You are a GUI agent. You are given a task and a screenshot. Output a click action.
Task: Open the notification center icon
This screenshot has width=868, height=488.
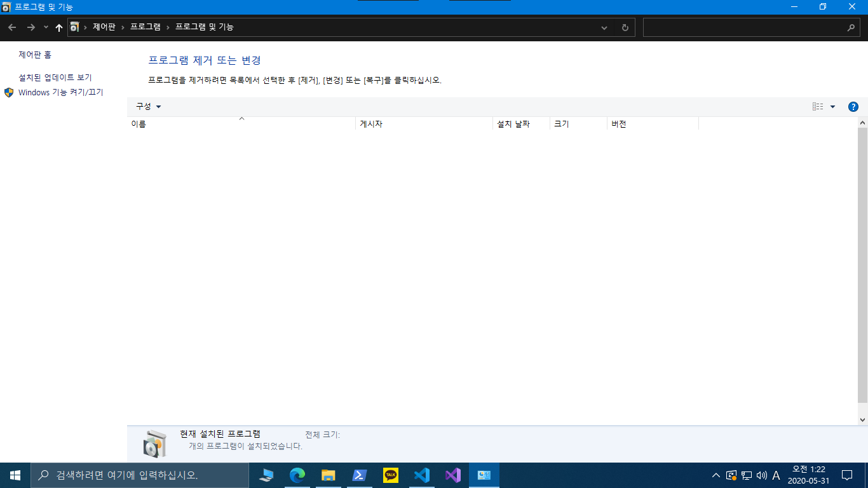coord(846,475)
